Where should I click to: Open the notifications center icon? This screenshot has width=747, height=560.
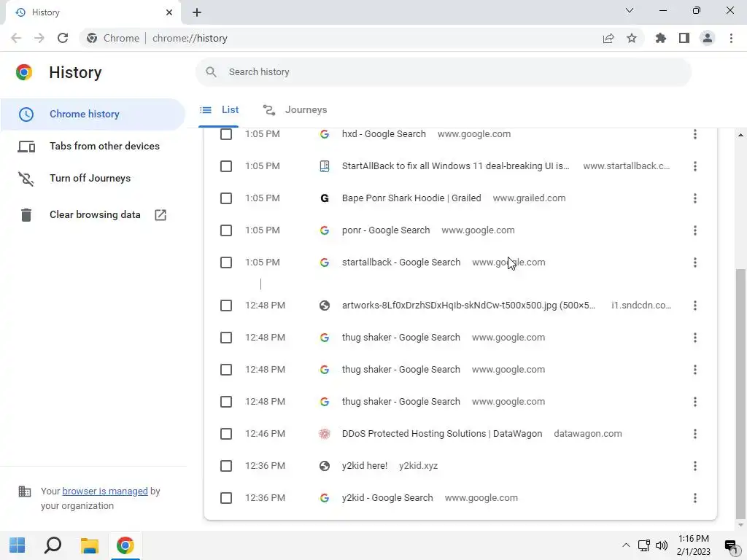(731, 545)
